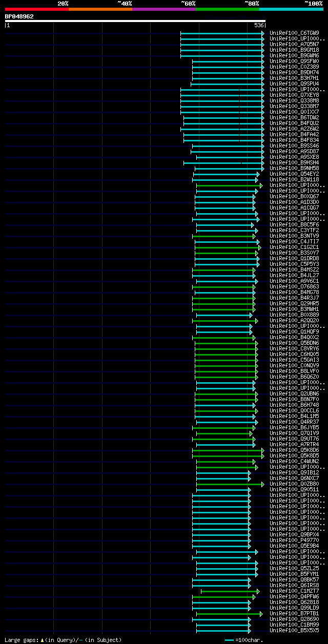This screenshot has height=644, width=328.
Task: Click the red 20% identity legend segment
Action: pos(37,9)
